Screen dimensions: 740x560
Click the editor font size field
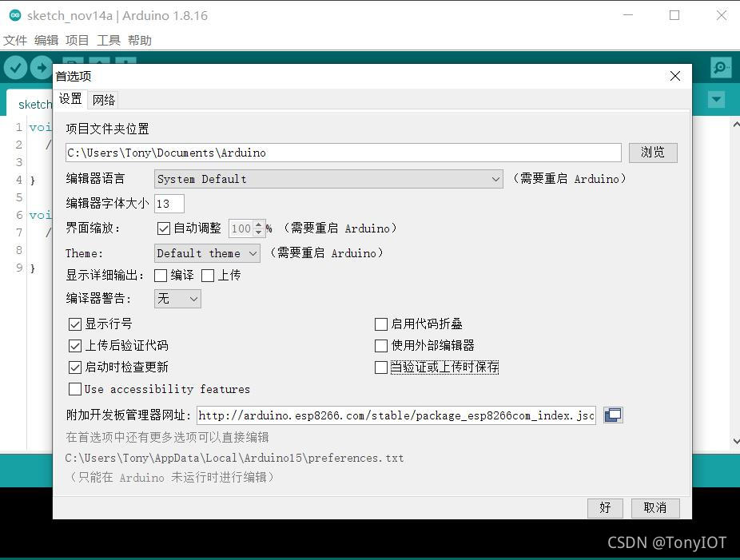(169, 204)
